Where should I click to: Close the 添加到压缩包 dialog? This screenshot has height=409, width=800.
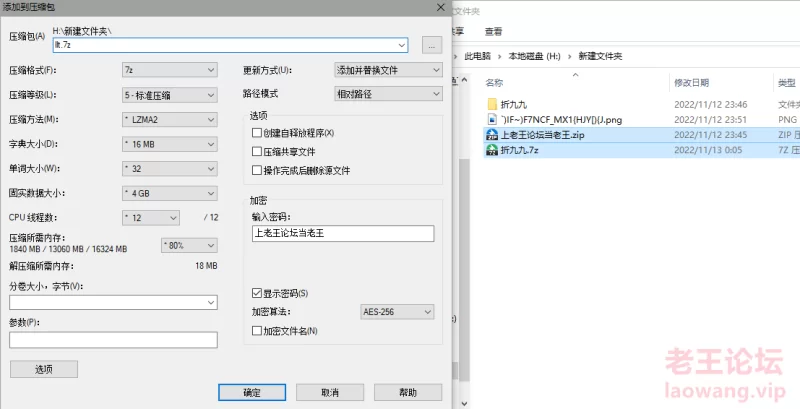coord(440,7)
